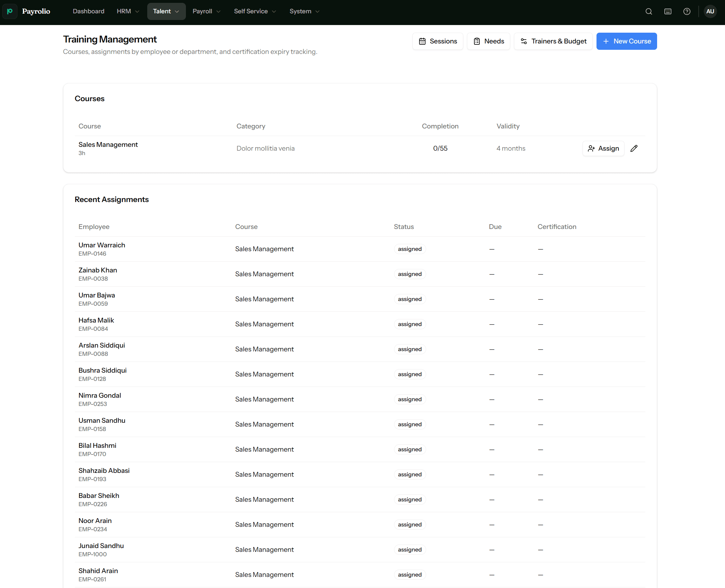Click the Sales Management course name
This screenshot has width=725, height=588.
pyautogui.click(x=108, y=145)
